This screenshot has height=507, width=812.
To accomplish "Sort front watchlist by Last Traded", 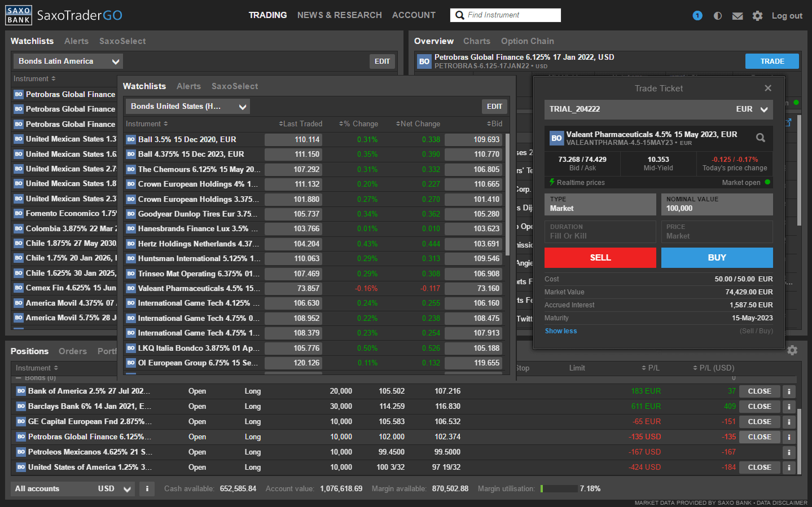I will point(301,124).
